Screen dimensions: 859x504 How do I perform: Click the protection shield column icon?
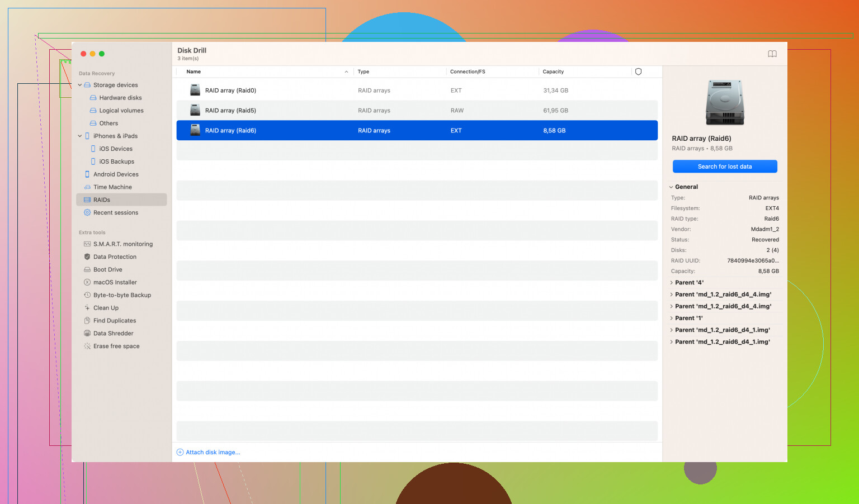click(x=638, y=72)
